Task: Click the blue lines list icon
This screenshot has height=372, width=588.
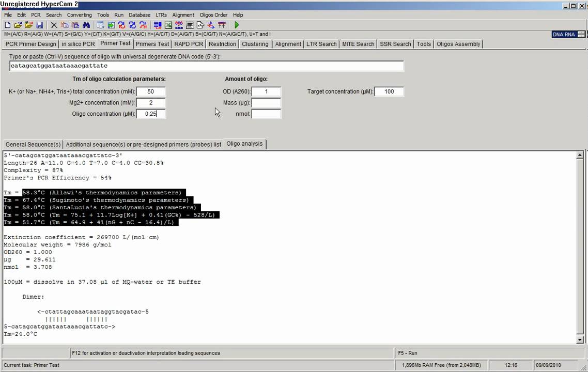Action: click(x=158, y=25)
